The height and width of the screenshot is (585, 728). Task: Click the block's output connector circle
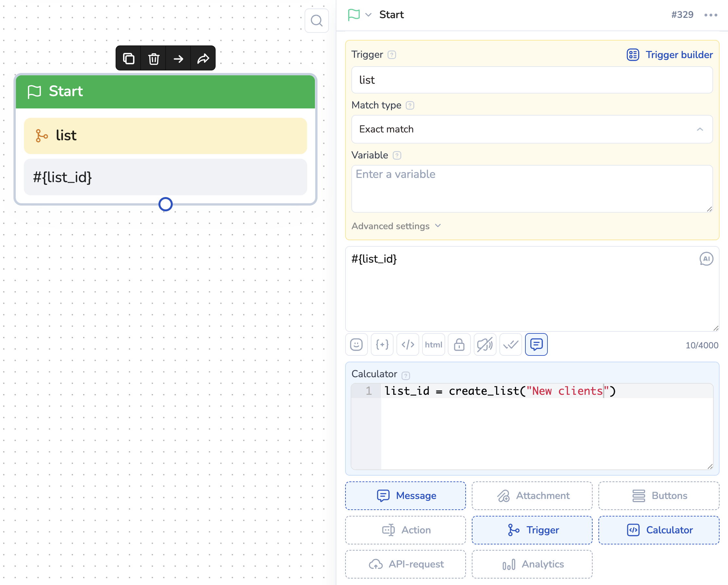tap(166, 204)
